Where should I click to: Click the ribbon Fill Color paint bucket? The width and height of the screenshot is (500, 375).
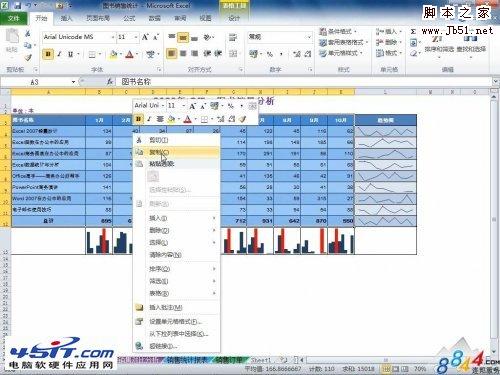pos(113,54)
